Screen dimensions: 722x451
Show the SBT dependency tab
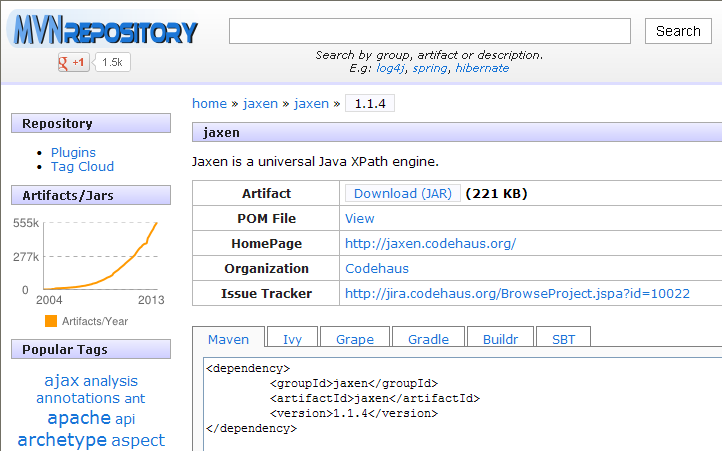coord(564,339)
